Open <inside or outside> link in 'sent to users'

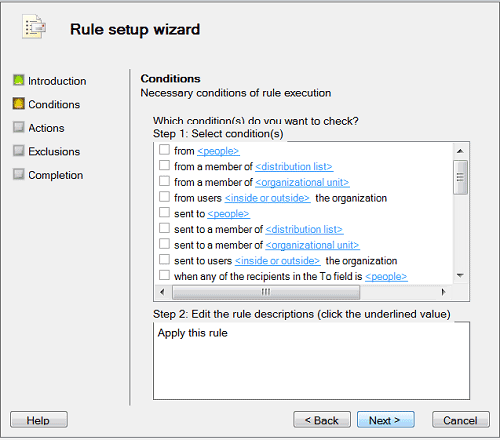278,261
